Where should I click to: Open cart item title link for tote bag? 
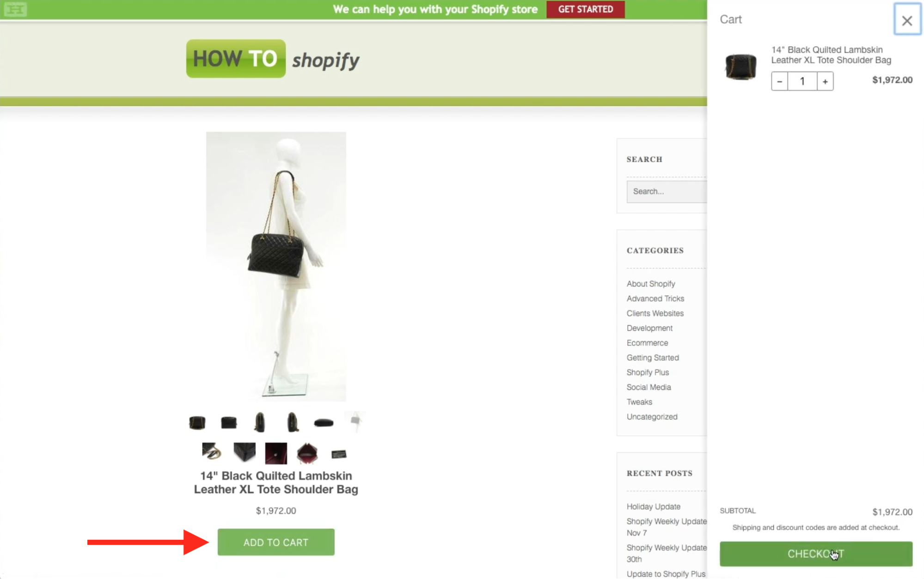point(831,55)
